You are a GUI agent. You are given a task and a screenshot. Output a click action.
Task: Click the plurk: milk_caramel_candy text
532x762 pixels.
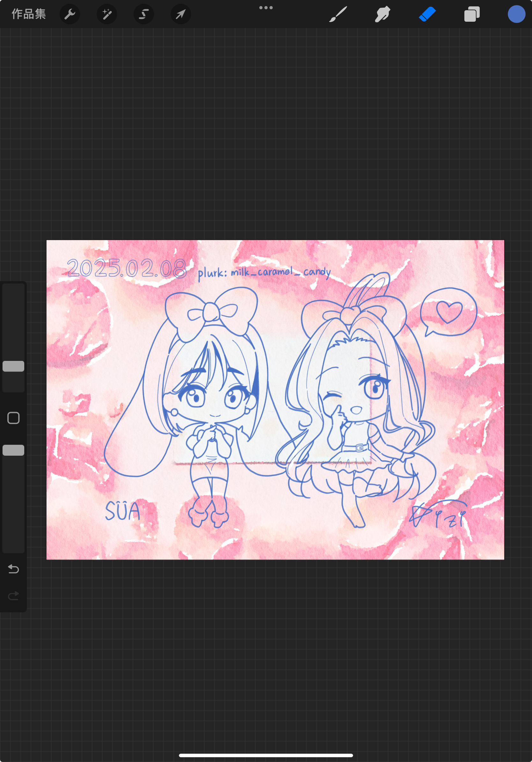coord(264,273)
